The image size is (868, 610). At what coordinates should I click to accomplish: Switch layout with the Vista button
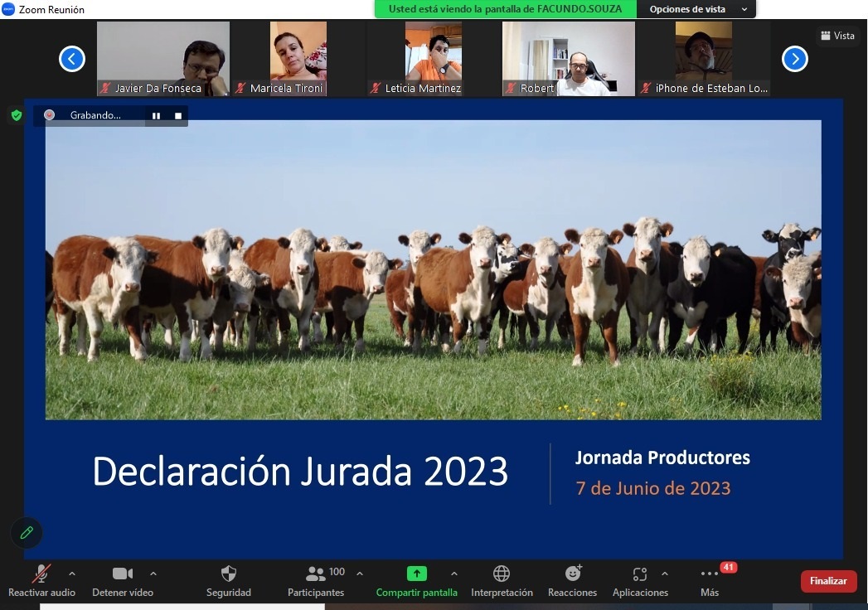(x=837, y=36)
